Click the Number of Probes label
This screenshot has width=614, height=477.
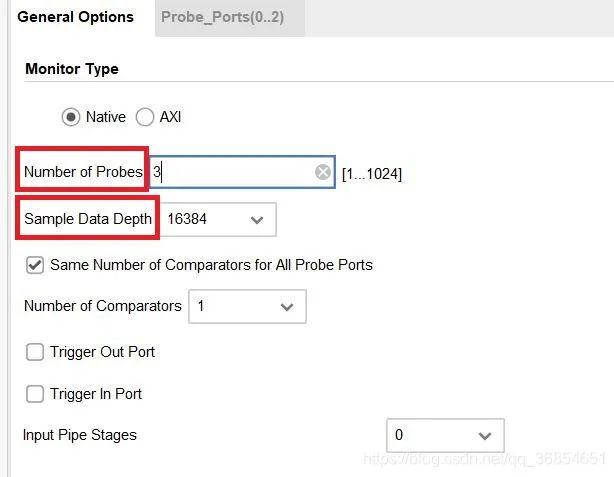(x=84, y=172)
